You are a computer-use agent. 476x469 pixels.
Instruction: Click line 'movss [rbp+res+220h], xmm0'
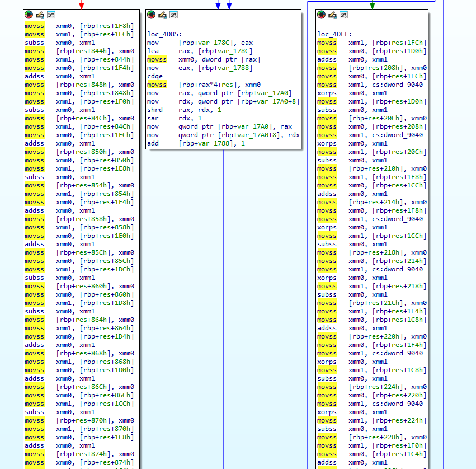372,336
